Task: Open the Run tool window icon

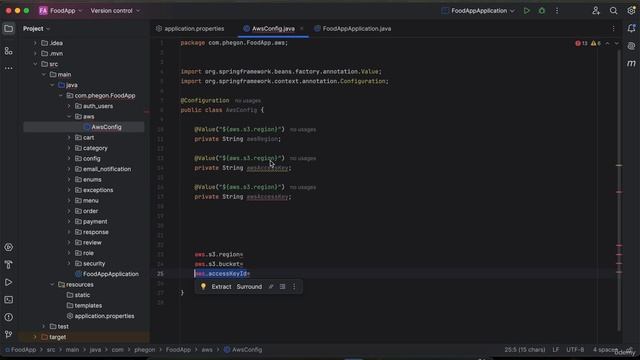Action: pos(8,282)
